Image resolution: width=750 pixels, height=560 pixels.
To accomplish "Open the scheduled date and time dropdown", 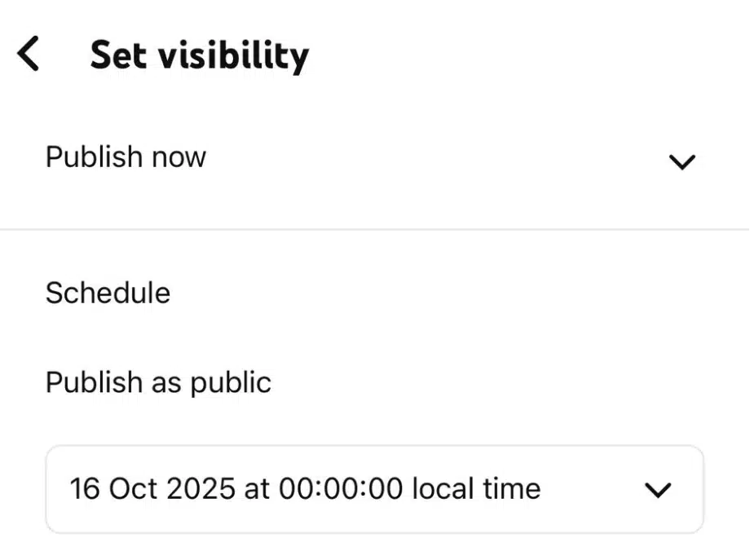I will [x=374, y=489].
